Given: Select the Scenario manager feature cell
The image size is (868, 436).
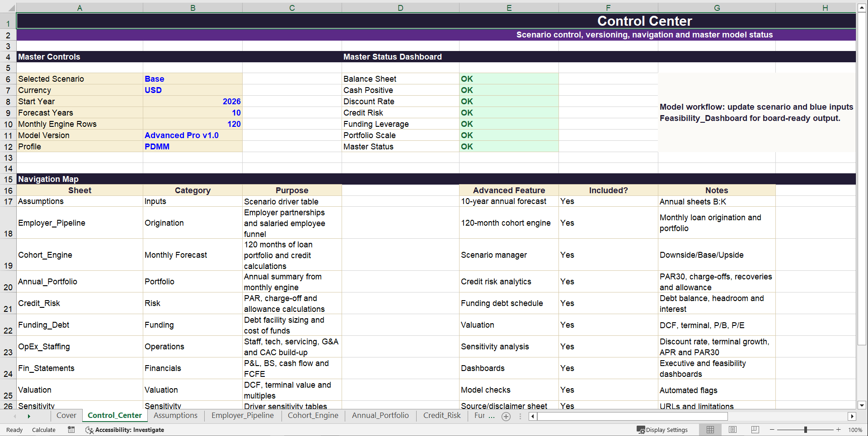Looking at the screenshot, I should [509, 255].
